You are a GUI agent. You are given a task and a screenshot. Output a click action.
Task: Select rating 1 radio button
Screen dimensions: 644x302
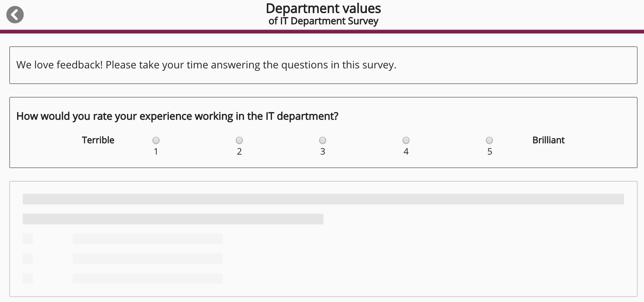coord(156,140)
